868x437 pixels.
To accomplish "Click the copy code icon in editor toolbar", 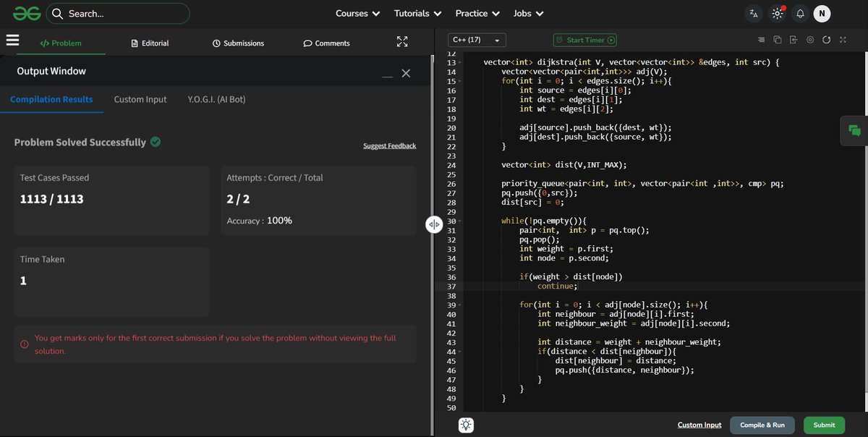I will (778, 40).
